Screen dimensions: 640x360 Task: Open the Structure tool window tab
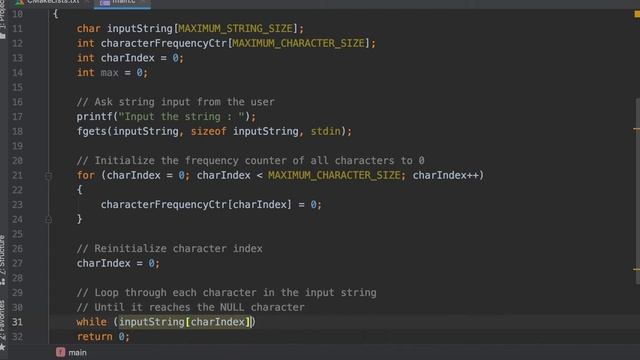pyautogui.click(x=3, y=260)
